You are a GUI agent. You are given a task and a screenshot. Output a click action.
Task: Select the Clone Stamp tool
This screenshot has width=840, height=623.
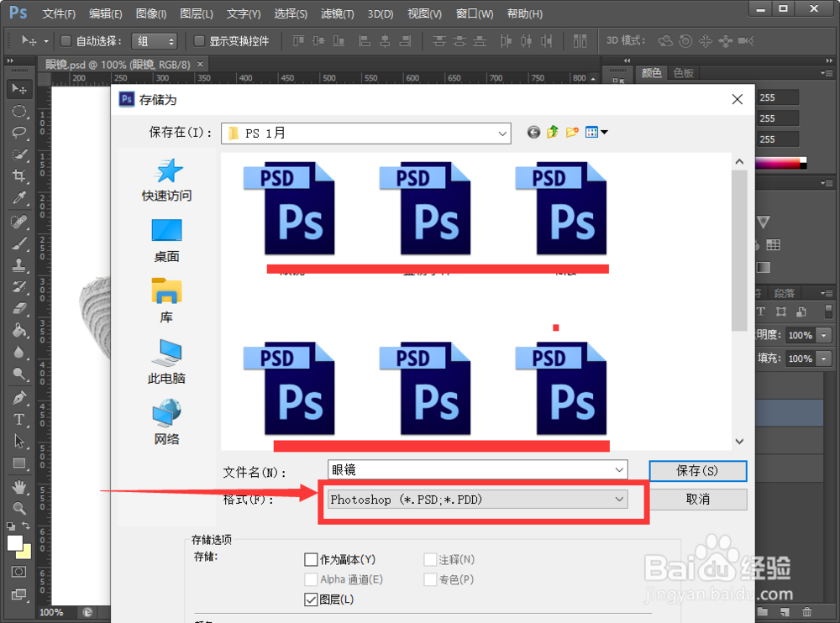click(x=19, y=264)
